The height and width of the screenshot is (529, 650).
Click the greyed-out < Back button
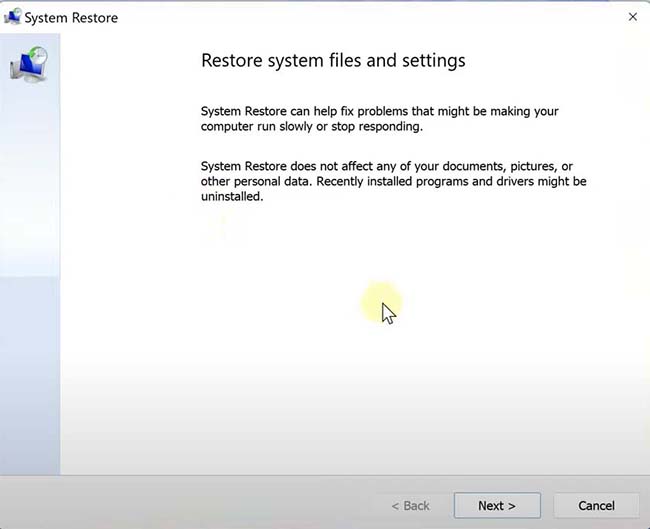click(x=410, y=506)
